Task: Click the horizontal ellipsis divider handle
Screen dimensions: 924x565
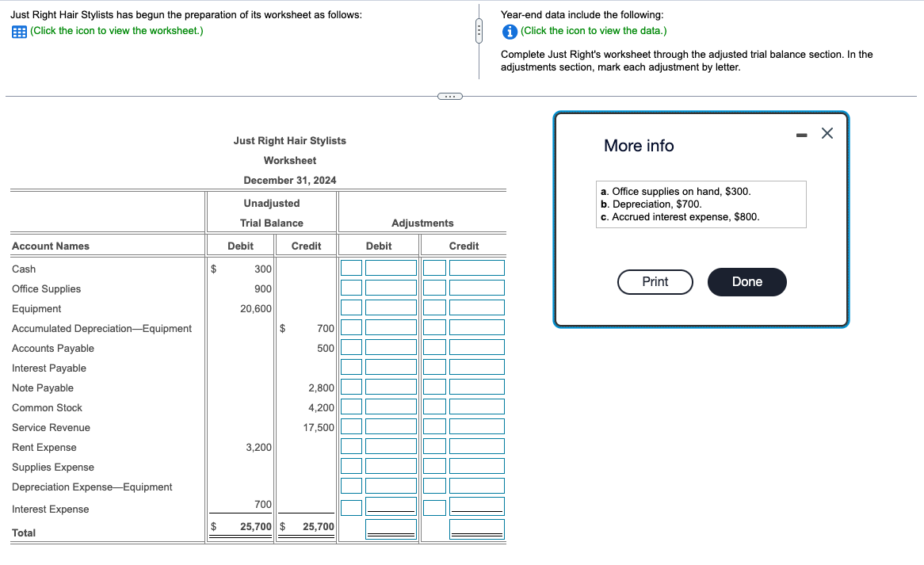Action: [450, 96]
